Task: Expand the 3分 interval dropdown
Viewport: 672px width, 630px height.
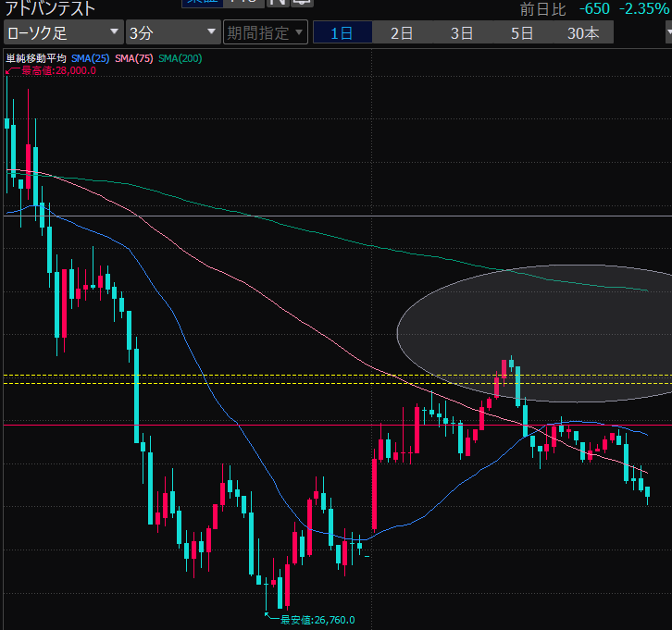Action: click(x=172, y=33)
